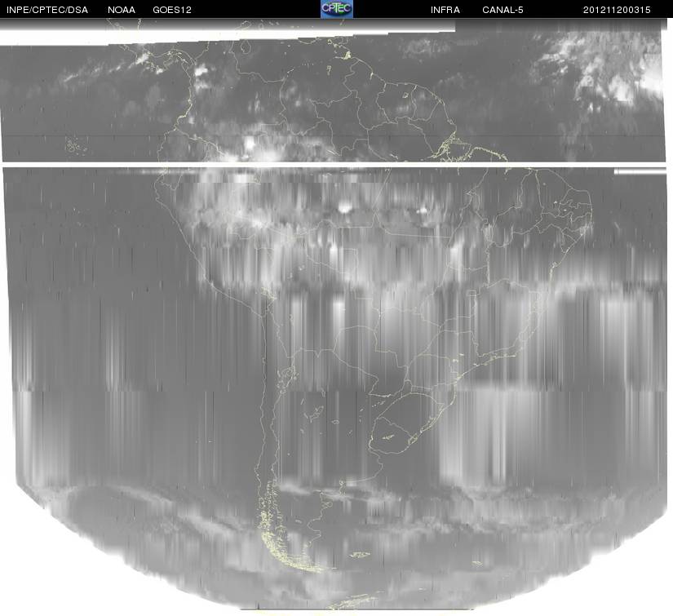Image resolution: width=673 pixels, height=616 pixels.
Task: Click the CANAL-5 channel label
Action: 503,10
